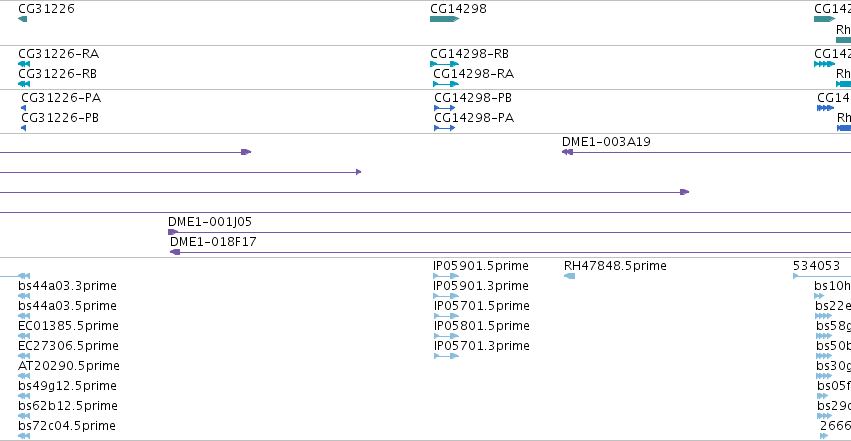The height and width of the screenshot is (441, 851).
Task: Click the IP05801.5prime EST arrow
Action: pos(446,336)
